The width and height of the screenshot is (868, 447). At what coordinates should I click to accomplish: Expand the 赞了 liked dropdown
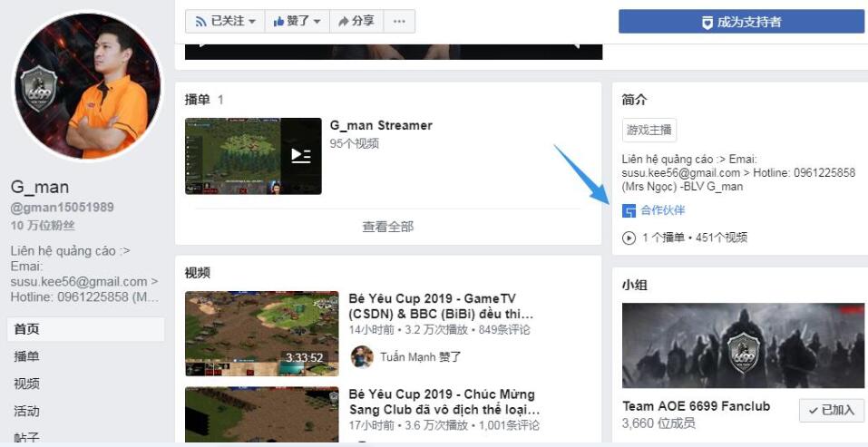(x=297, y=21)
